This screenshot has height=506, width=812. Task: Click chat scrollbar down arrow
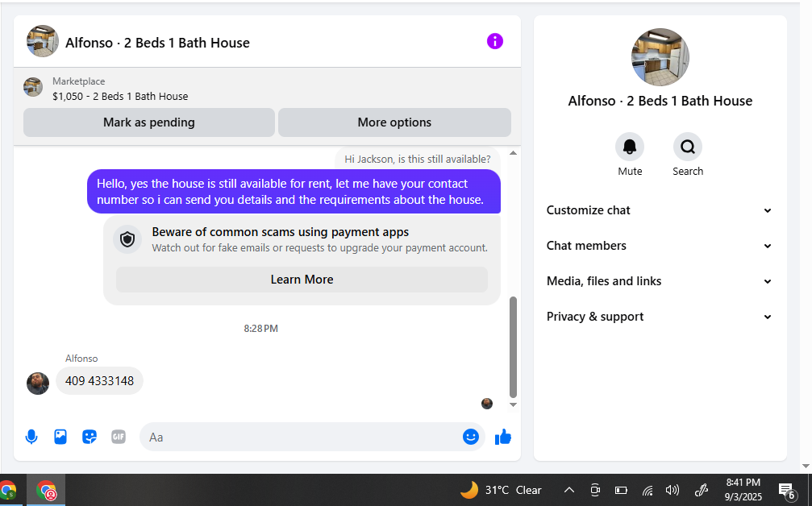pos(513,404)
